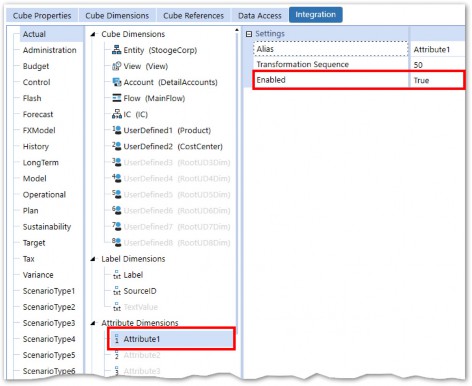
Task: Select the Variance scenario type
Action: (38, 275)
